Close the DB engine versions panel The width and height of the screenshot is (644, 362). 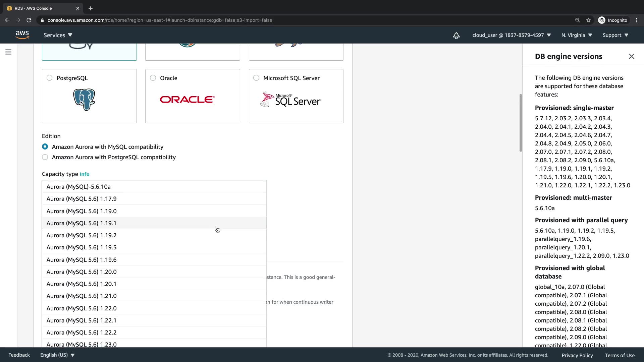(631, 56)
